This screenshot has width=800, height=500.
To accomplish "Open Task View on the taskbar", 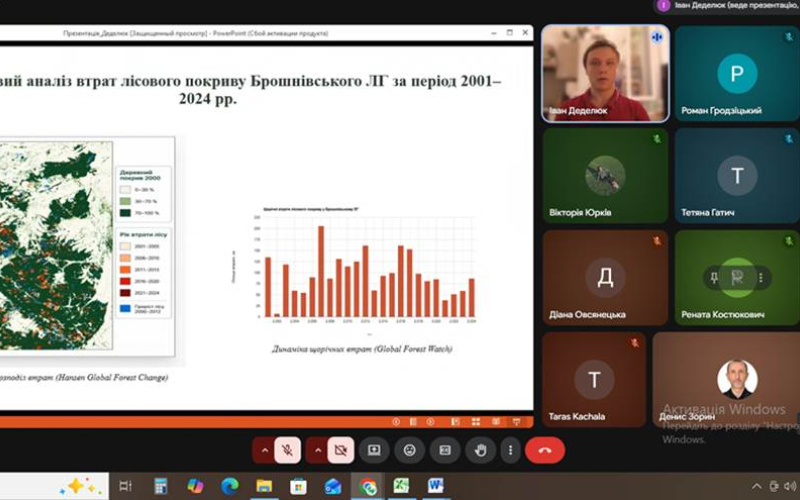I will pyautogui.click(x=125, y=486).
